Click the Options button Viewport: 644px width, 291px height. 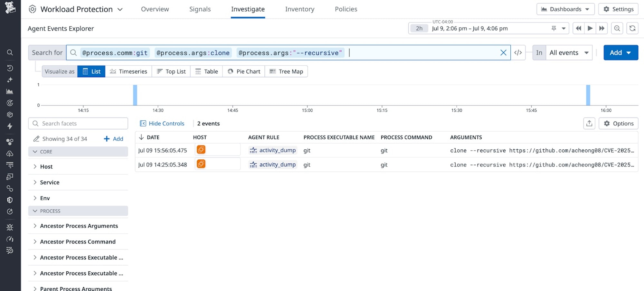[x=619, y=124]
